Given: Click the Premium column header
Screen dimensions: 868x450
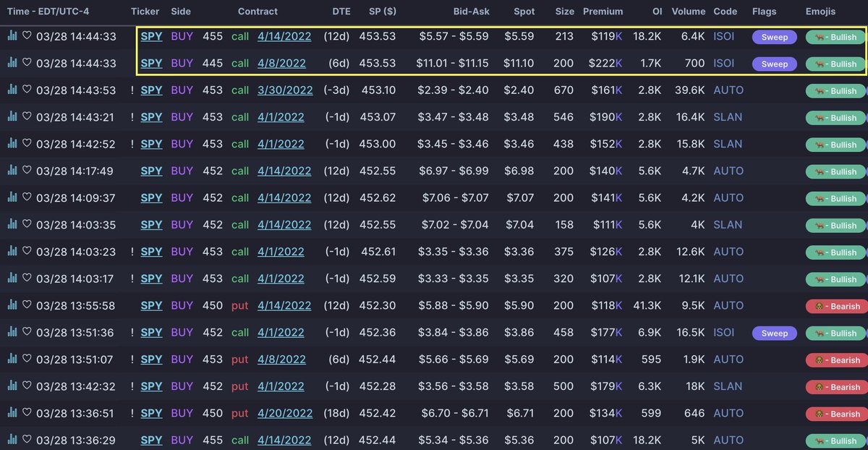Looking at the screenshot, I should click(x=603, y=12).
